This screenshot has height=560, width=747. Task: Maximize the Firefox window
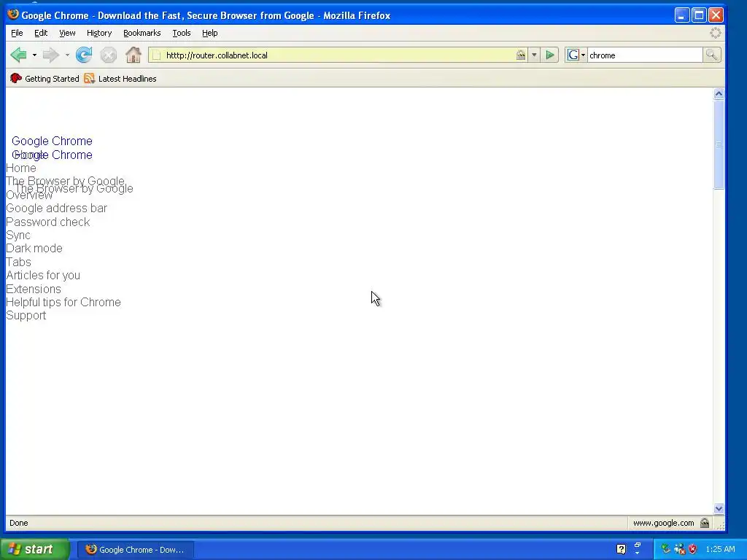coord(699,15)
